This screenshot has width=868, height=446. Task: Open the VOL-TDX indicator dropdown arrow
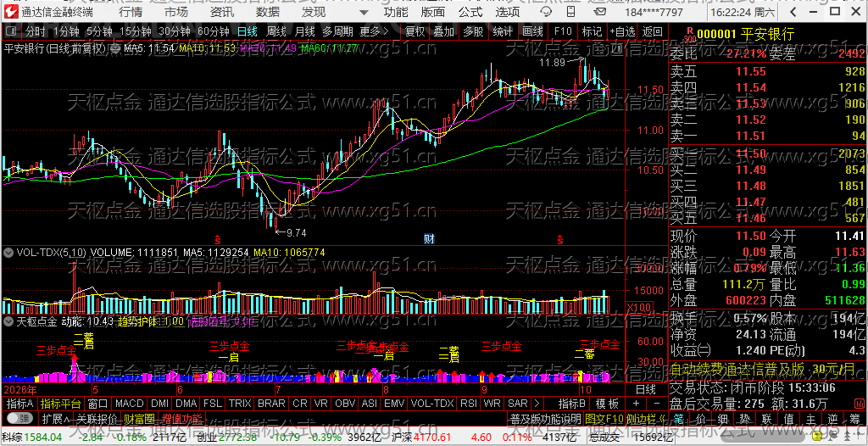tap(8, 252)
